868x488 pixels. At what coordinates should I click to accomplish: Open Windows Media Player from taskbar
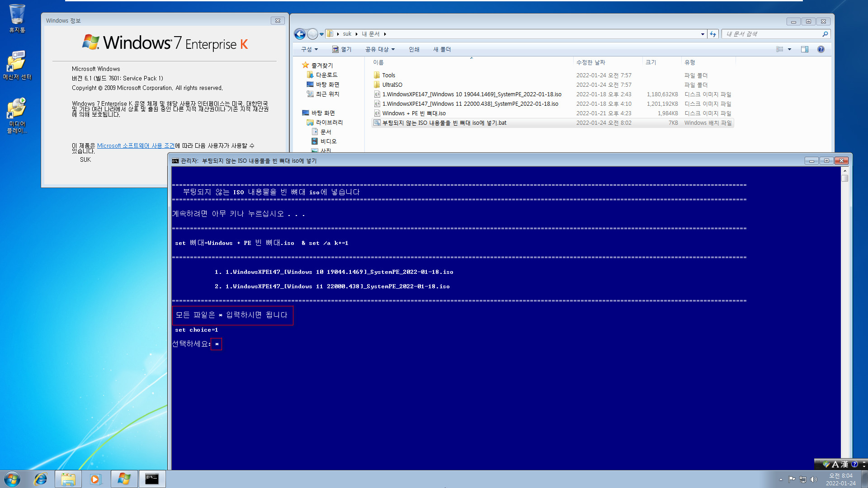pyautogui.click(x=95, y=479)
